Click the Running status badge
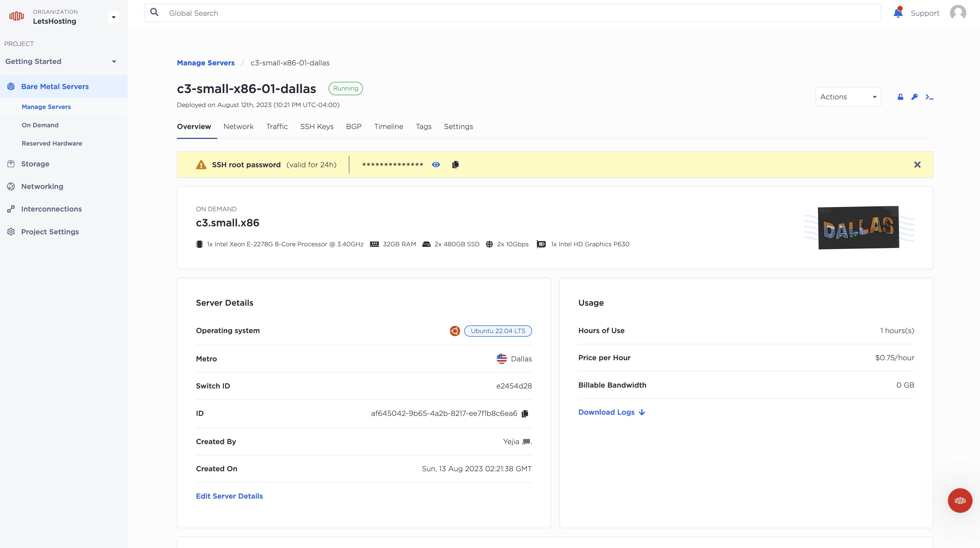Viewport: 980px width, 548px height. 346,88
